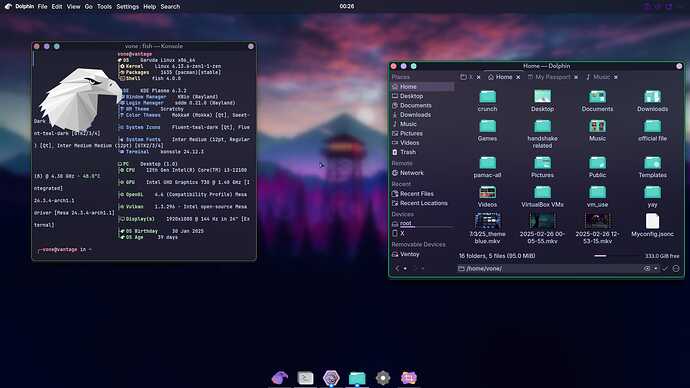Open the Templates folder
The image size is (690, 388).
pos(652,167)
